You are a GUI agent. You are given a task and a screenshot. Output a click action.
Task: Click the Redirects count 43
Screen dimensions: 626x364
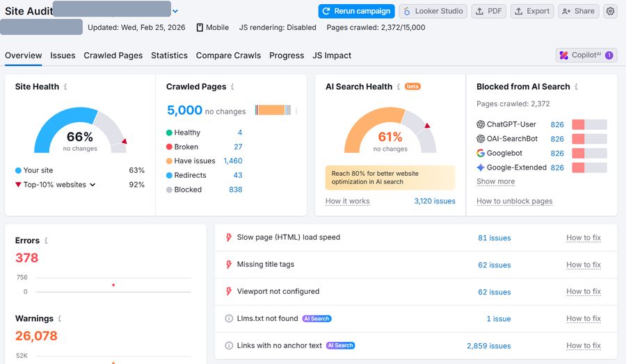tap(238, 175)
